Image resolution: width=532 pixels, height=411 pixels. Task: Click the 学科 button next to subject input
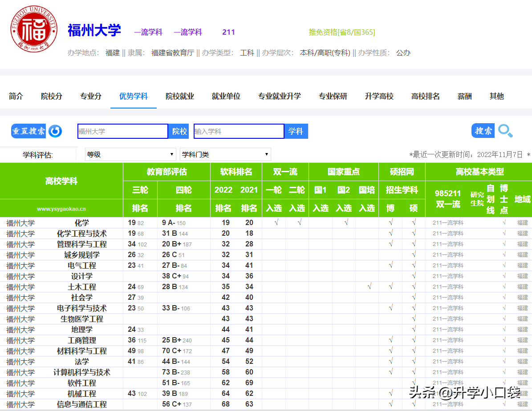[296, 131]
